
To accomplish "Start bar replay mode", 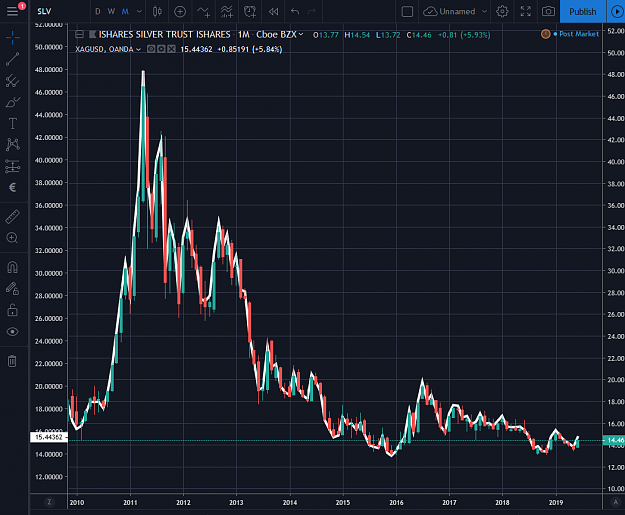I will (273, 12).
